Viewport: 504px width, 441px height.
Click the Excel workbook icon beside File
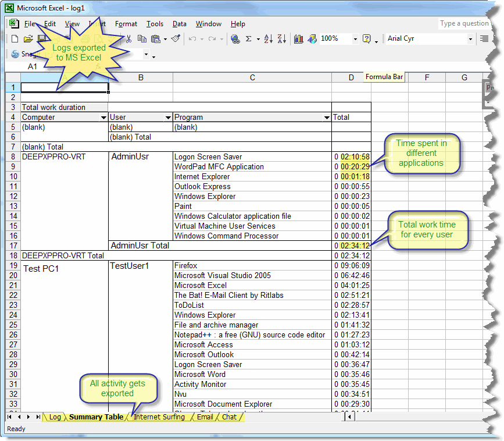click(13, 23)
